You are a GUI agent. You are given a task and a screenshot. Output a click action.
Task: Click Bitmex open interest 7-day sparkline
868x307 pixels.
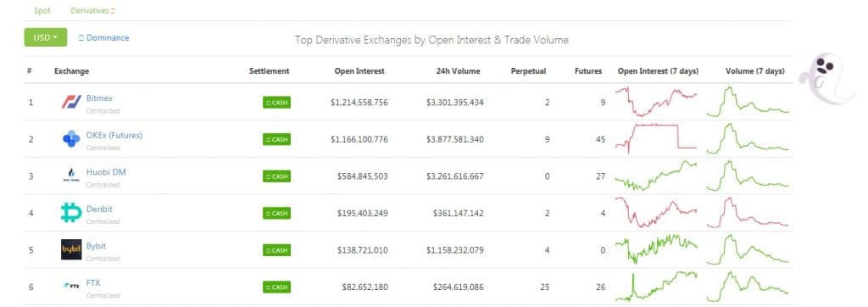click(x=656, y=102)
